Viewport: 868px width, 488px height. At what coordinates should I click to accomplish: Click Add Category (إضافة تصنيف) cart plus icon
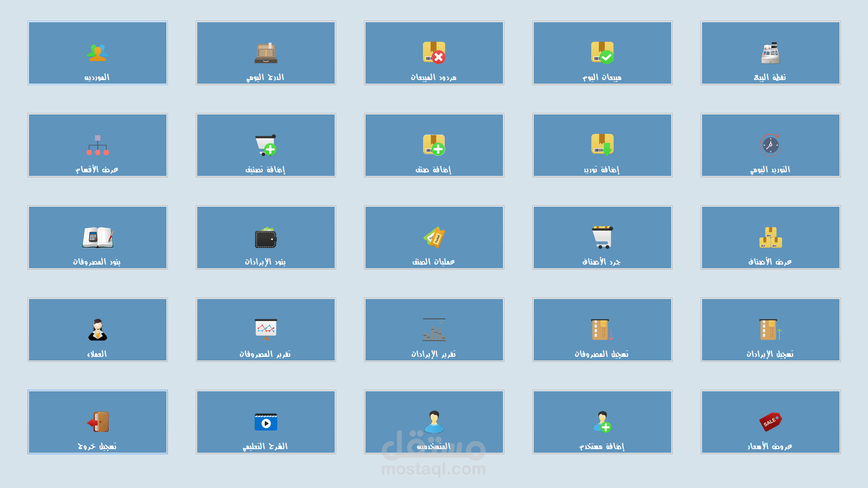tap(266, 145)
